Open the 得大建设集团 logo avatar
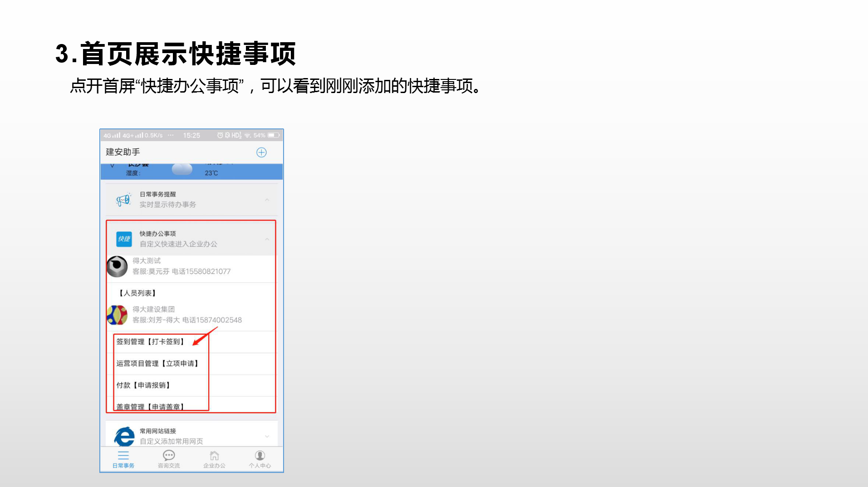This screenshot has width=868, height=487. [x=117, y=315]
